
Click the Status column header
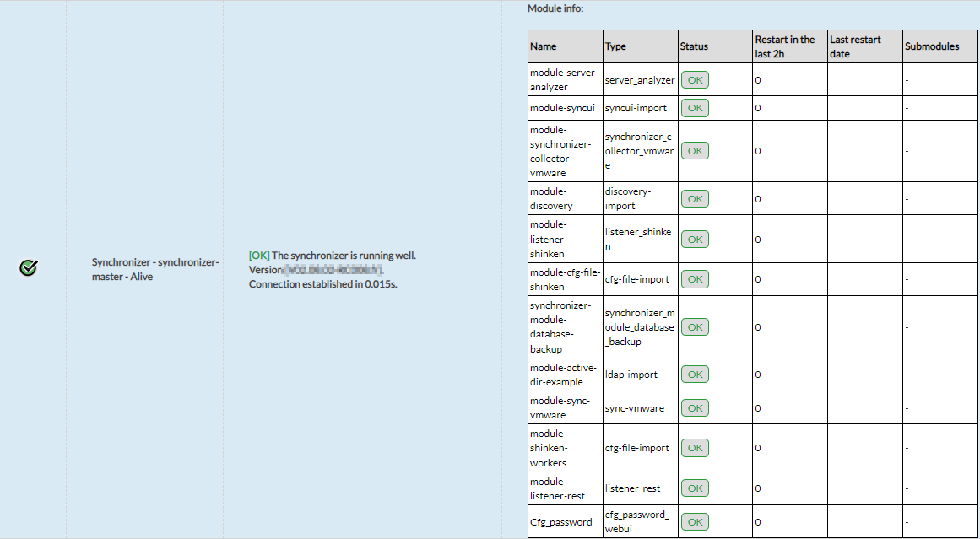(x=694, y=47)
